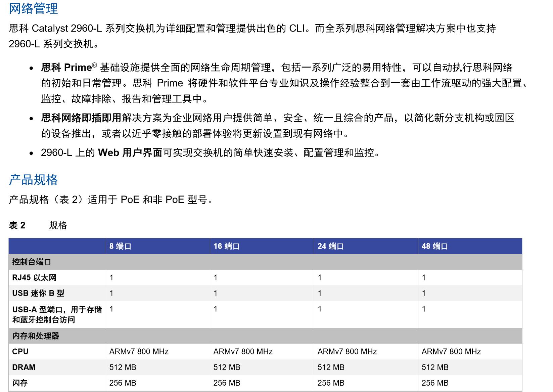Click the bold 思科网络即插即用 text

click(x=81, y=118)
